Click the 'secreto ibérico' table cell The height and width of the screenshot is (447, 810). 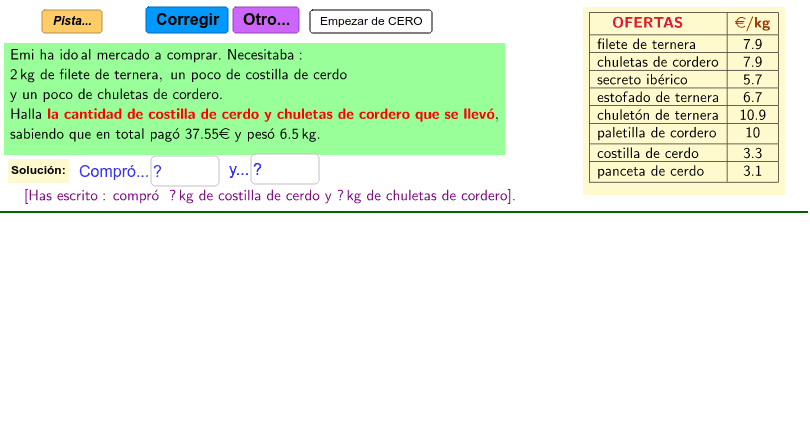click(x=658, y=79)
